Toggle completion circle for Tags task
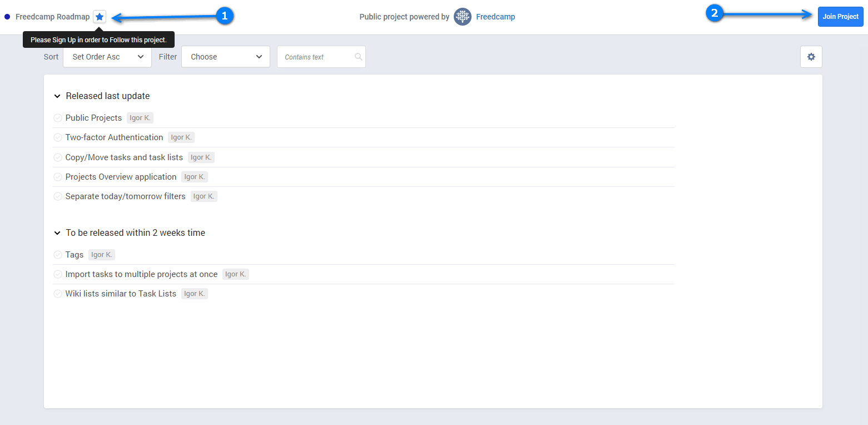This screenshot has height=425, width=868. coord(58,255)
